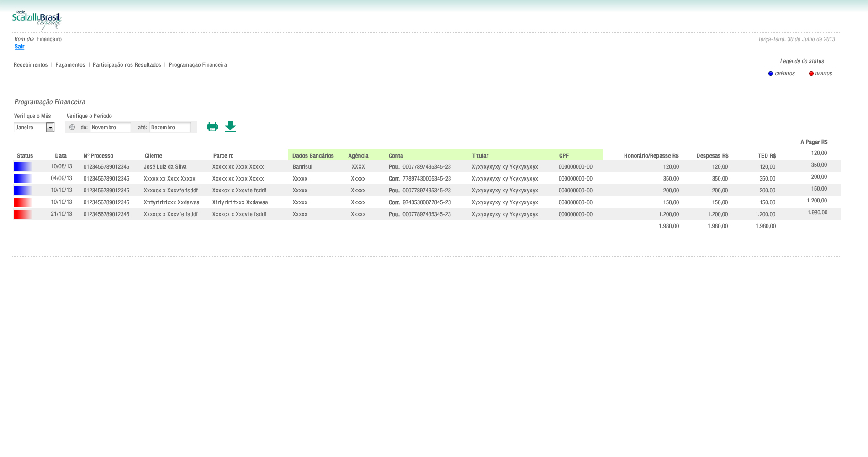The image size is (868, 457).
Task: Click blue status swatch for José Luiz da Silva
Action: tap(23, 167)
